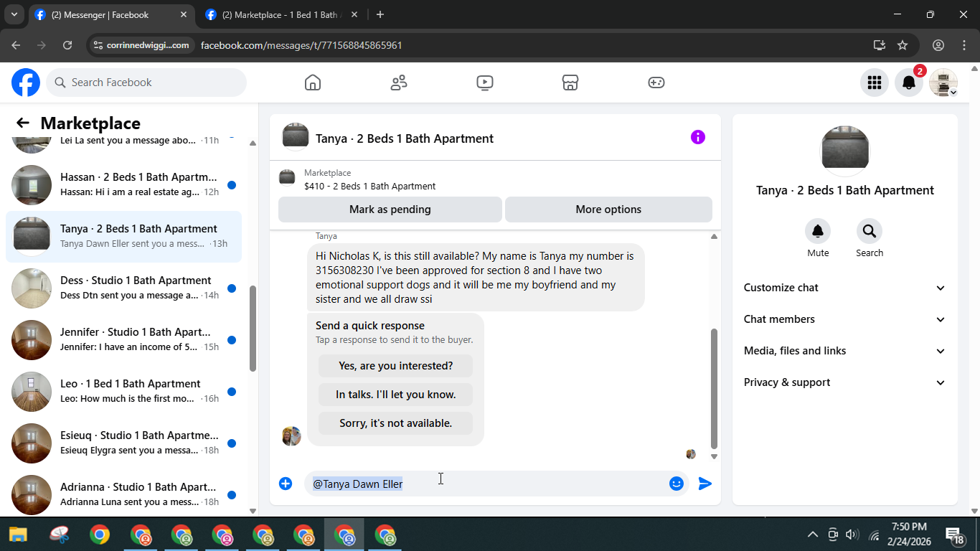Send quick response 'Yes, are you interested?'

click(396, 366)
